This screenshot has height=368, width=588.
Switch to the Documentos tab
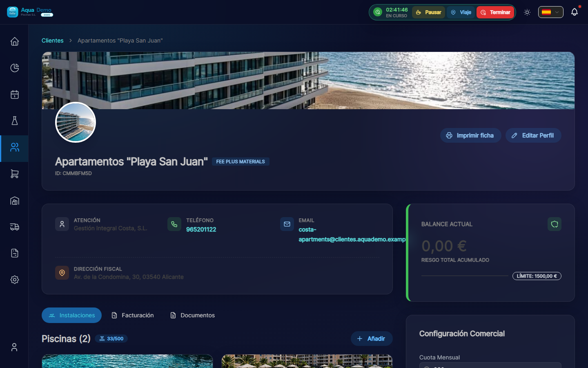click(x=192, y=315)
